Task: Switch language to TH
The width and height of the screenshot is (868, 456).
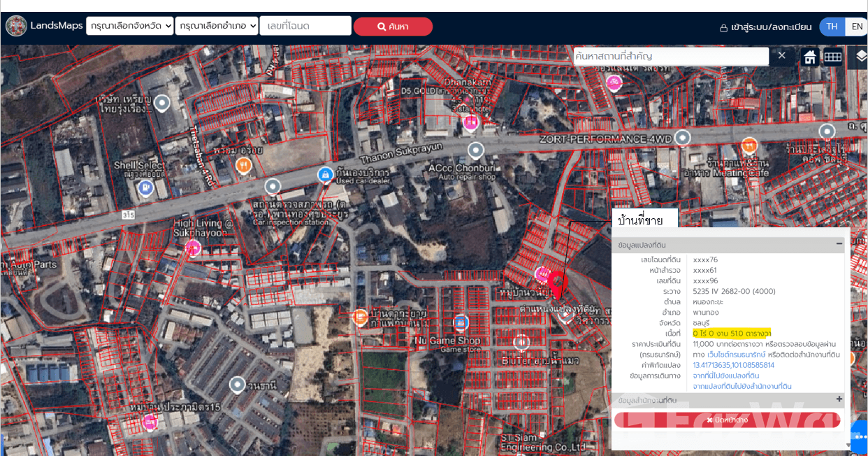Action: coord(832,27)
